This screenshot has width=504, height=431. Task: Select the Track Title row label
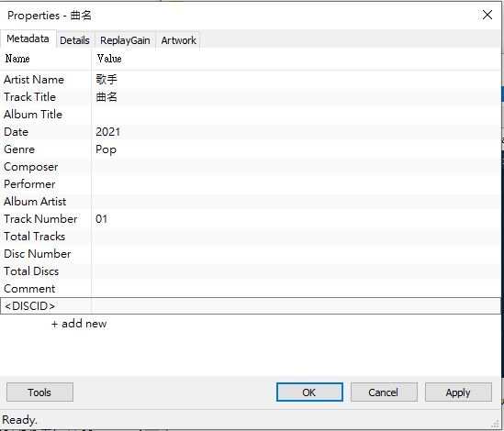click(x=30, y=97)
